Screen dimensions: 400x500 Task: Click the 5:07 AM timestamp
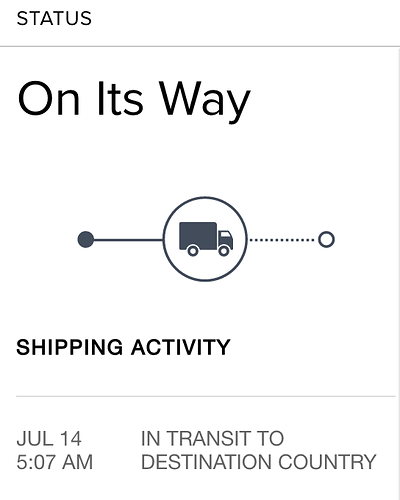[55, 462]
